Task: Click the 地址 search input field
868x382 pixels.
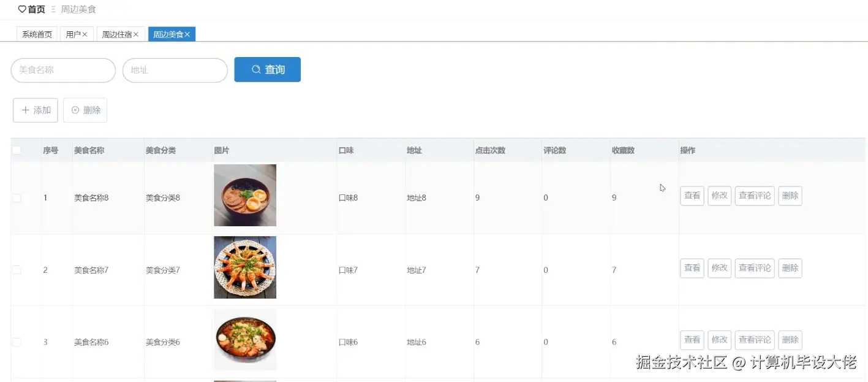Action: tap(175, 70)
